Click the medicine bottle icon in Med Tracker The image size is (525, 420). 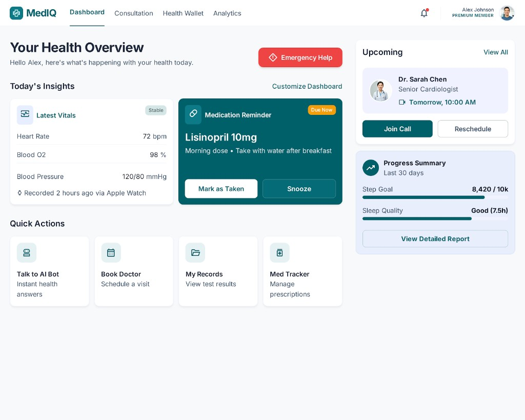[279, 252]
